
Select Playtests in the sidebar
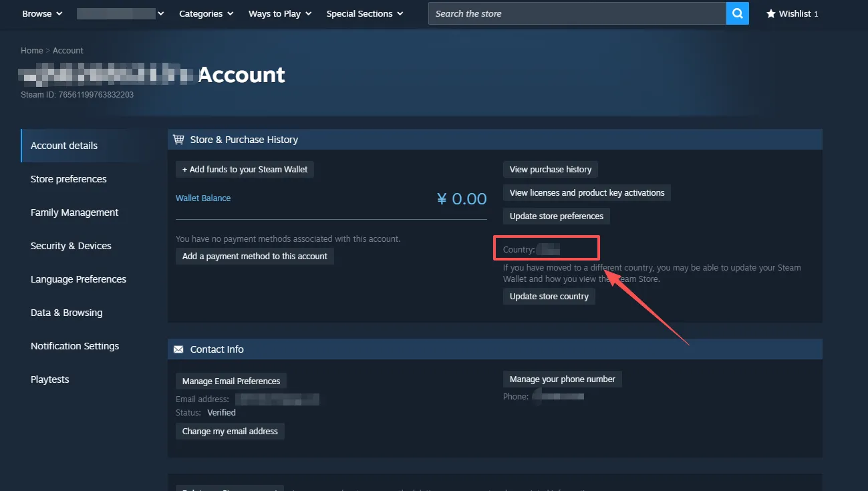[49, 379]
